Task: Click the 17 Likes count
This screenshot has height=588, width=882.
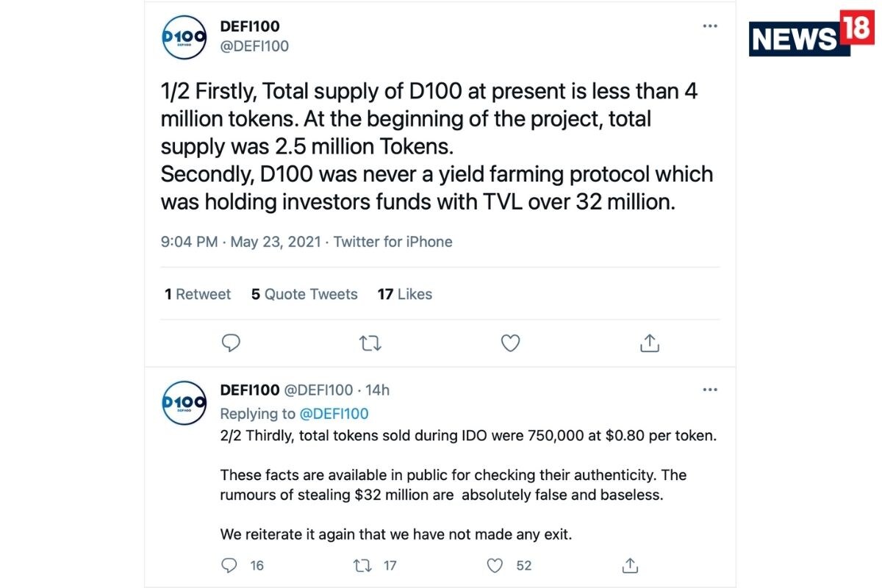Action: pos(404,294)
